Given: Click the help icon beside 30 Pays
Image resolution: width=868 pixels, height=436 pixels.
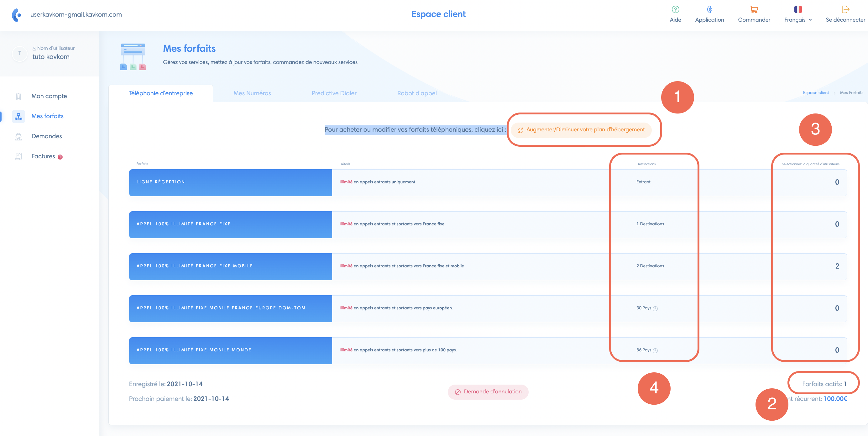Looking at the screenshot, I should 655,309.
